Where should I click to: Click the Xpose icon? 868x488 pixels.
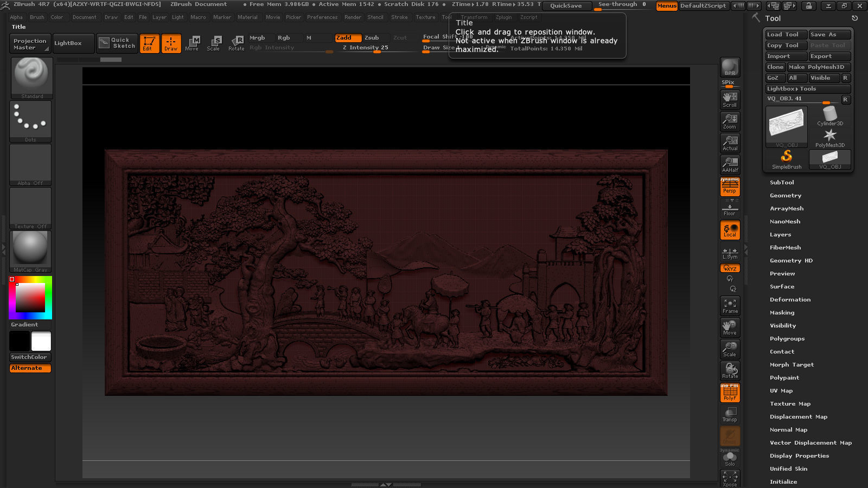tap(730, 479)
